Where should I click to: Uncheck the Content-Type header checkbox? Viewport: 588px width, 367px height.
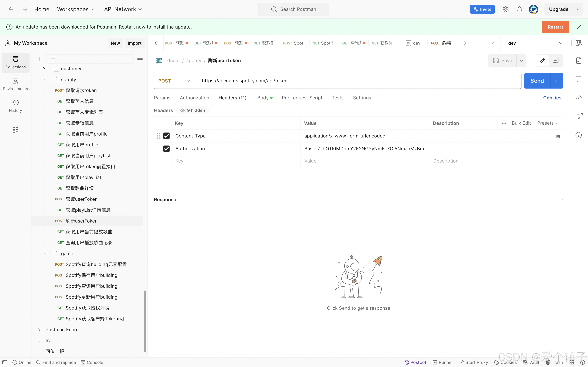pyautogui.click(x=166, y=136)
